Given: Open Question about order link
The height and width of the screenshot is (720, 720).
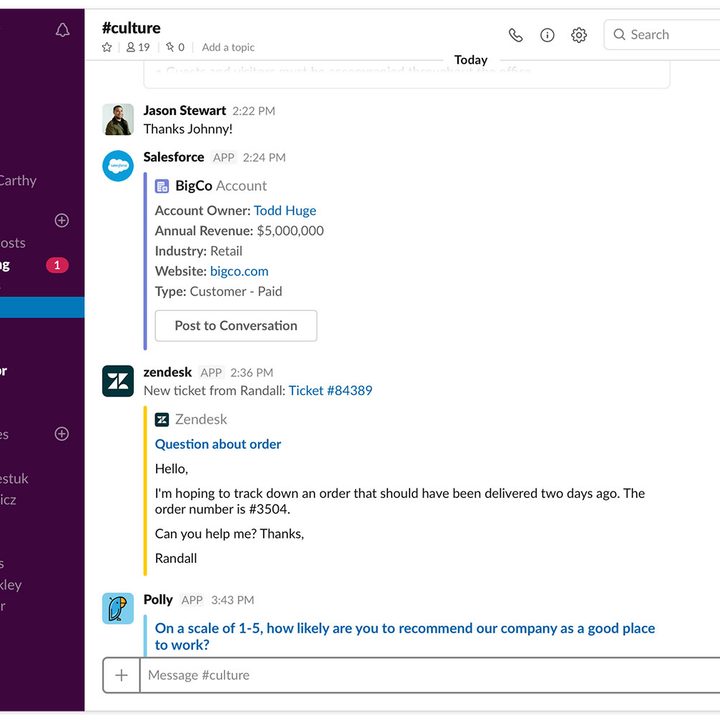Looking at the screenshot, I should point(218,444).
